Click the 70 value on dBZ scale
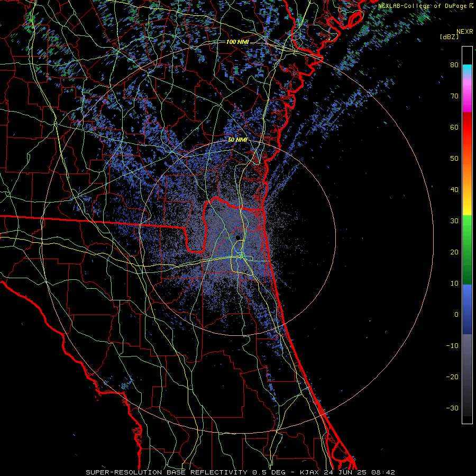Viewport: 476px width, 476px height. 454,96
